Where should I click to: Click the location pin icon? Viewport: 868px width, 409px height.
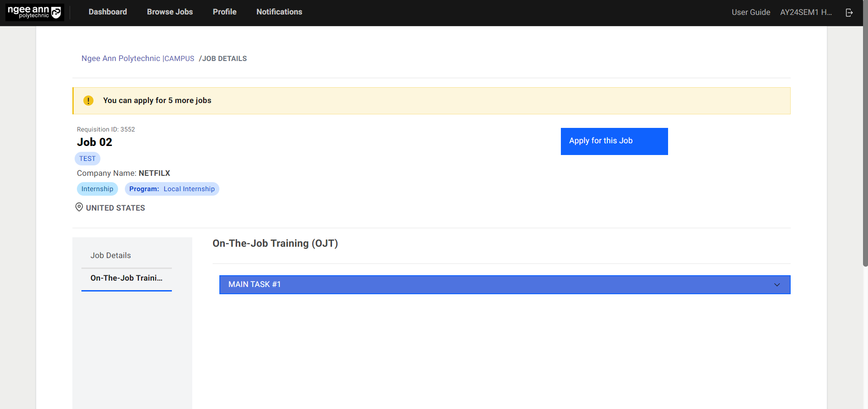79,207
